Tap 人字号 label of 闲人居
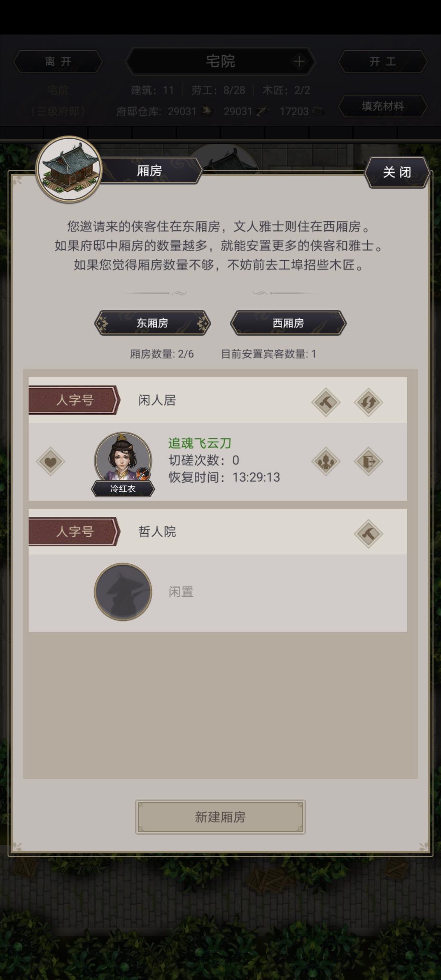This screenshot has width=441, height=980. tap(74, 400)
